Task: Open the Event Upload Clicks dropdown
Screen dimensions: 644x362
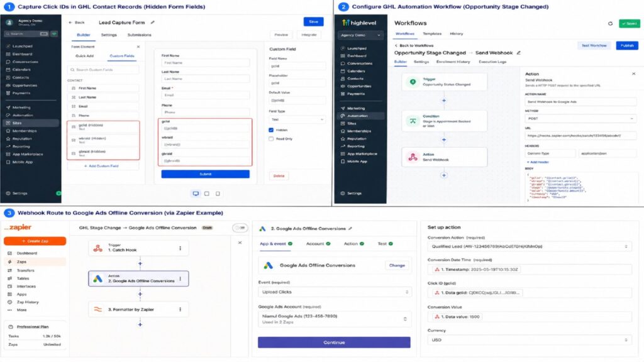Action: (335, 292)
